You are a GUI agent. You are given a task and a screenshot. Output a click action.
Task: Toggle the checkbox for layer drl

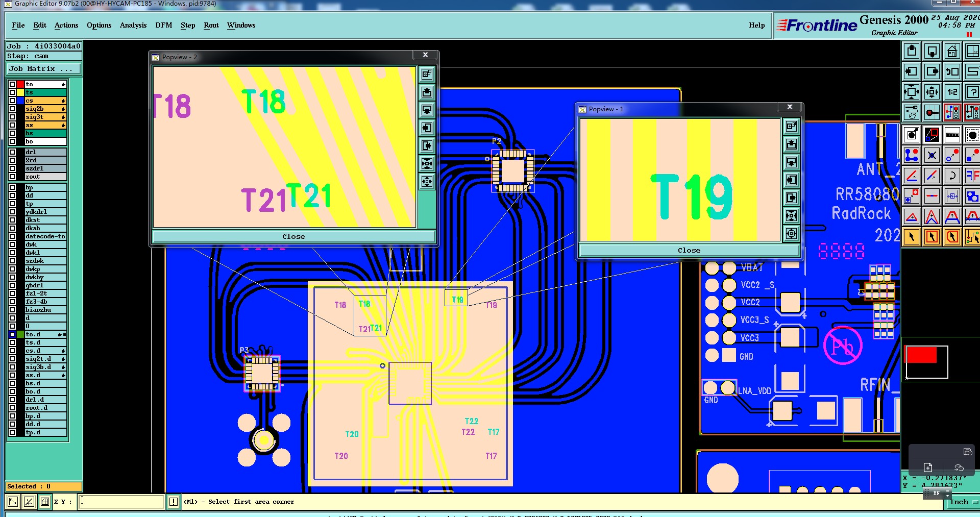[12, 152]
